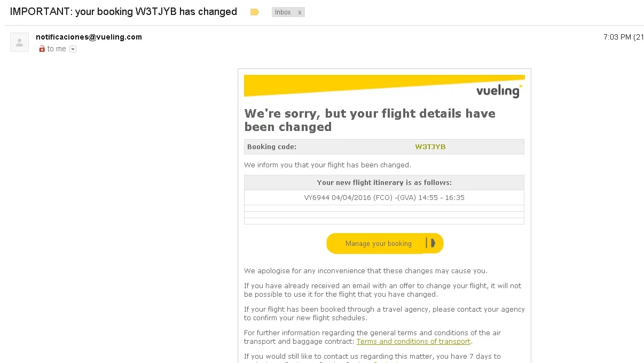Click the 'to me' recipient text

(x=57, y=49)
